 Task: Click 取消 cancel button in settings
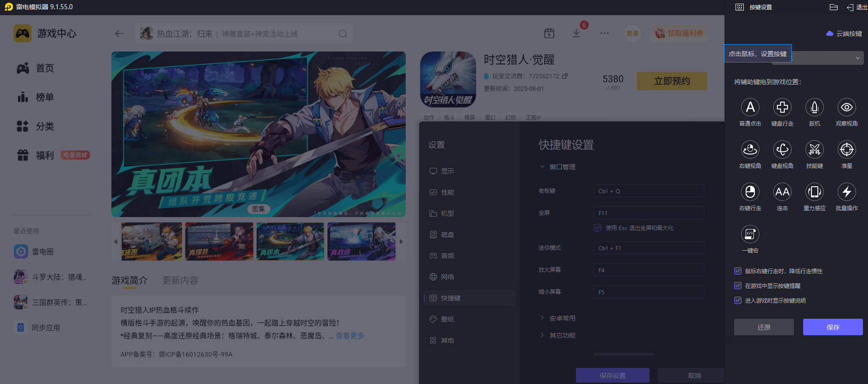click(691, 375)
